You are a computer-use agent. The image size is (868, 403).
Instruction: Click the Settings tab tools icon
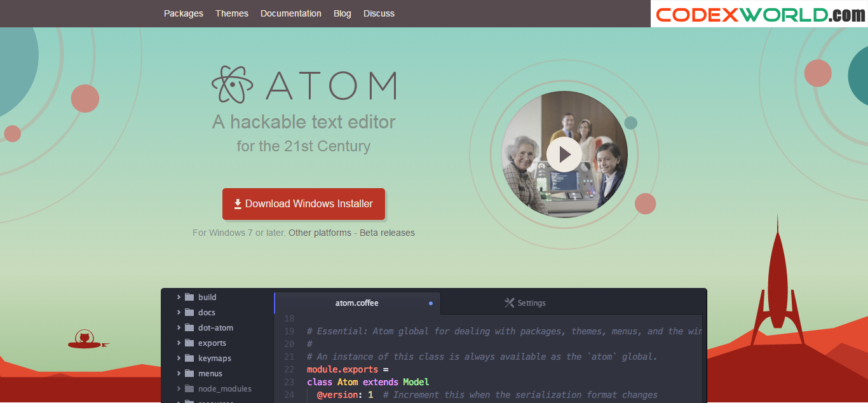tap(509, 303)
